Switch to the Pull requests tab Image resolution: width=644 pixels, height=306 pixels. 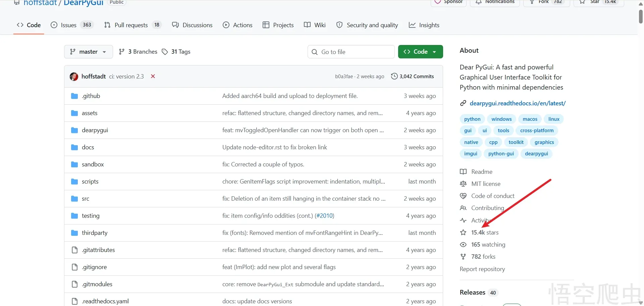point(131,25)
